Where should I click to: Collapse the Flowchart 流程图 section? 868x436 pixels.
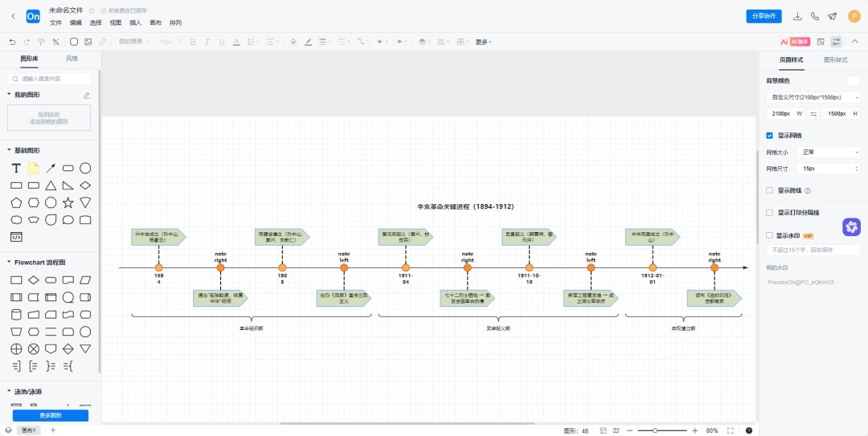tap(9, 263)
